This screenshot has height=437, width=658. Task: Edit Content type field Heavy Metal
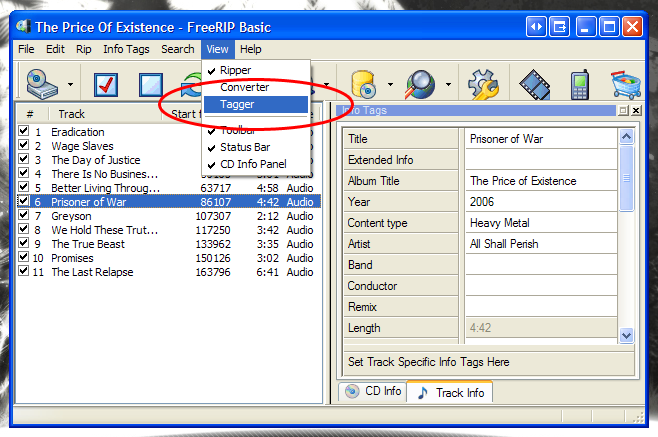click(541, 223)
